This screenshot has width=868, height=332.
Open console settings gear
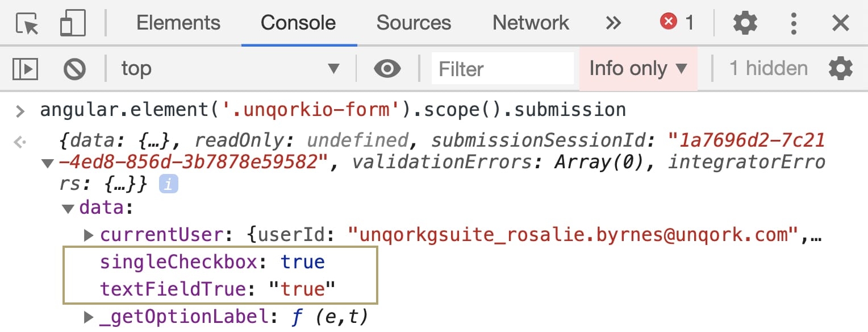click(841, 69)
